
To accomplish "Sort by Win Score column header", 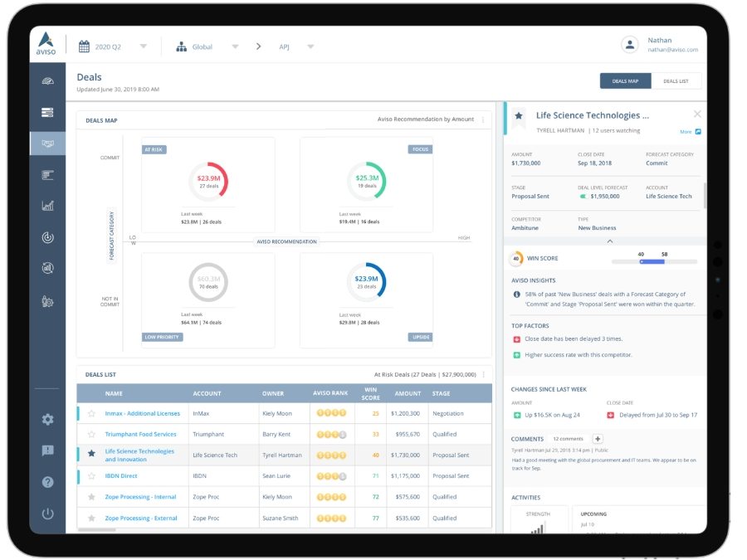I will tap(370, 394).
